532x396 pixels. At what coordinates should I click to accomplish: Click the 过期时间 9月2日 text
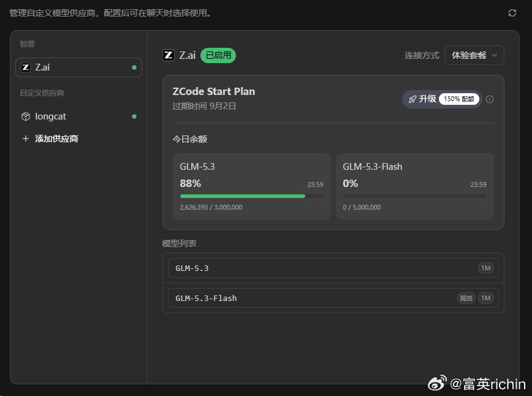click(x=204, y=106)
